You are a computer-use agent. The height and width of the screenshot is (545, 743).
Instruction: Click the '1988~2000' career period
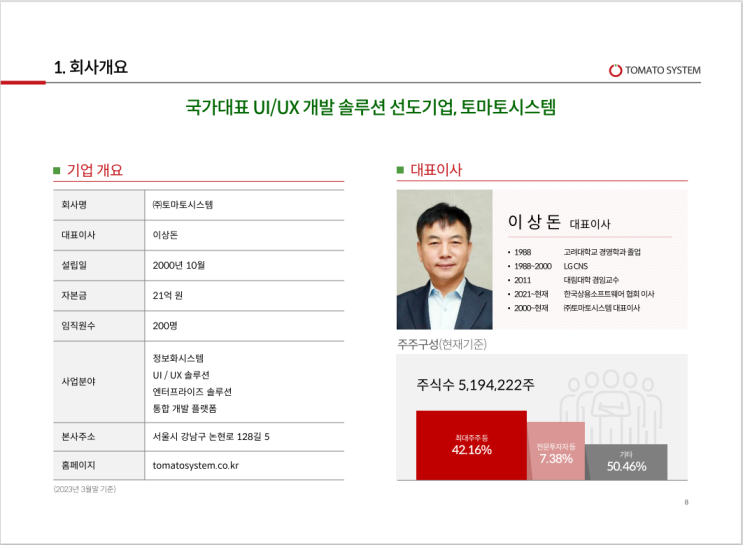pos(533,266)
